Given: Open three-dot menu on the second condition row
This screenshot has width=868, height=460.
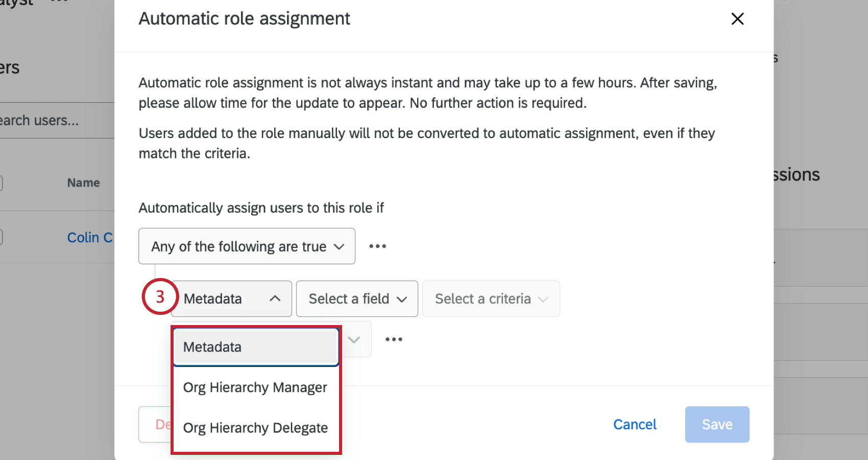Looking at the screenshot, I should click(394, 339).
